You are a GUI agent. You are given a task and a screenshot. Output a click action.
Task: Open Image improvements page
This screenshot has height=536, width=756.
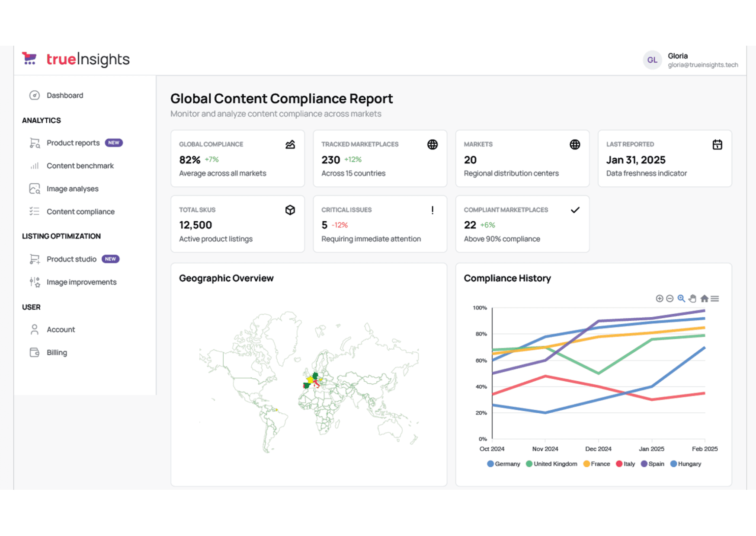tap(81, 282)
